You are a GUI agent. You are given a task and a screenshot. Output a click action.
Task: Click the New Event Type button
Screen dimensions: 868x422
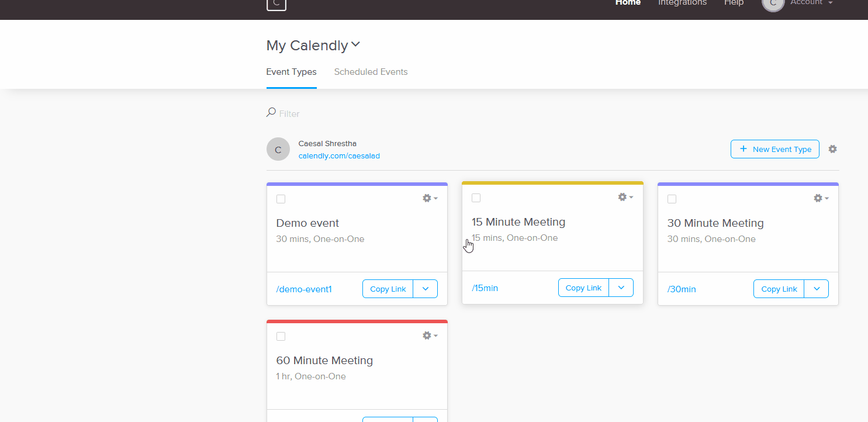click(x=775, y=149)
